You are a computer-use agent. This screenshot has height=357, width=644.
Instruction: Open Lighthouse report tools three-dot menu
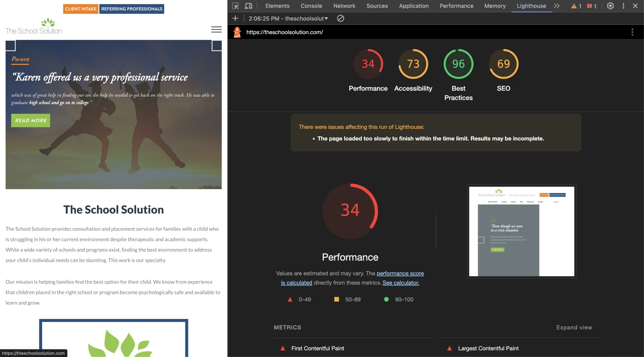coord(632,32)
